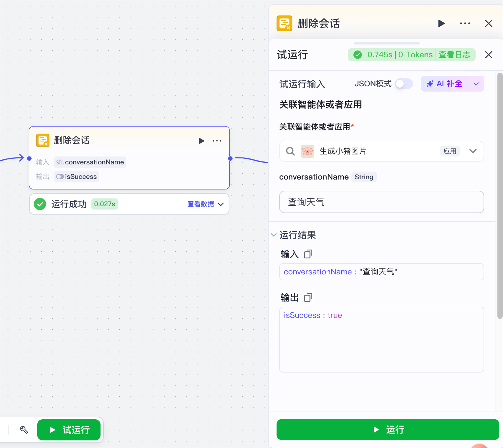Click the 删除会话 node icon on canvas
The height and width of the screenshot is (448, 503).
point(43,140)
